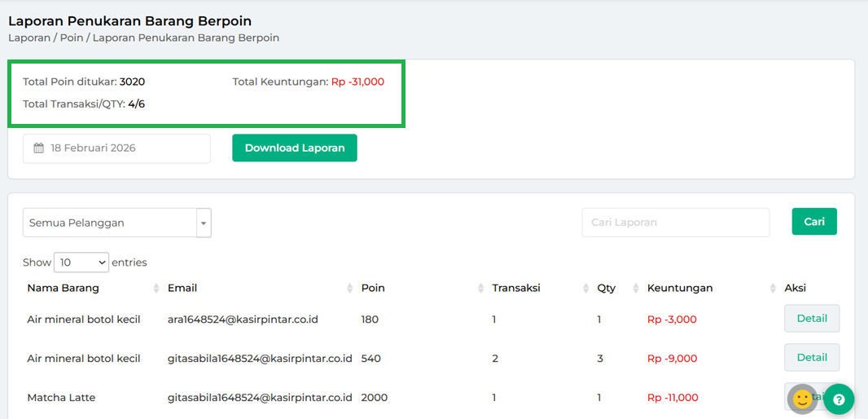This screenshot has height=419, width=868.
Task: Open Detail for 540-point Air mineral row
Action: pyautogui.click(x=811, y=358)
